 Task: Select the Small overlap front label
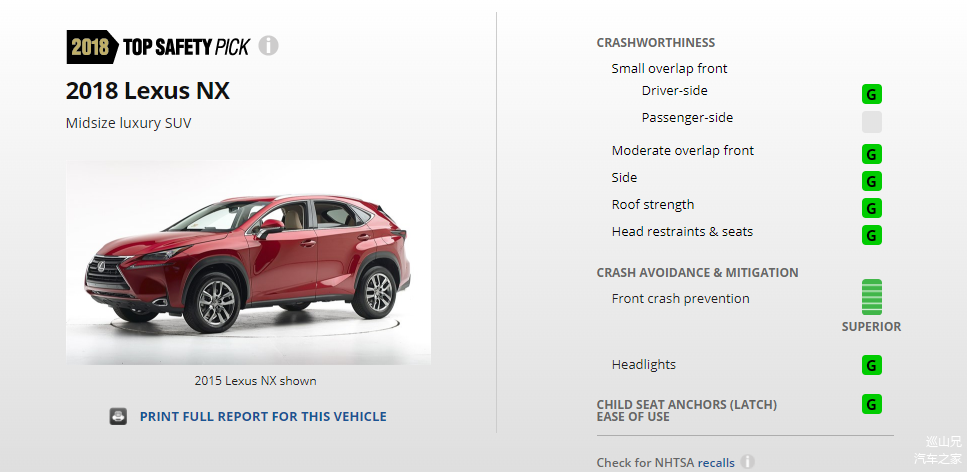click(x=669, y=68)
